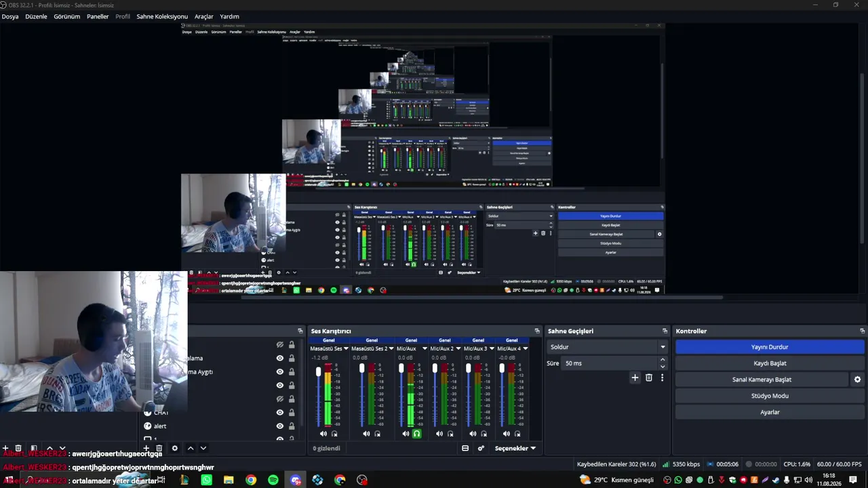Toggle monitoring for Masaüstü Ses 2
This screenshot has width=868, height=488.
(377, 434)
